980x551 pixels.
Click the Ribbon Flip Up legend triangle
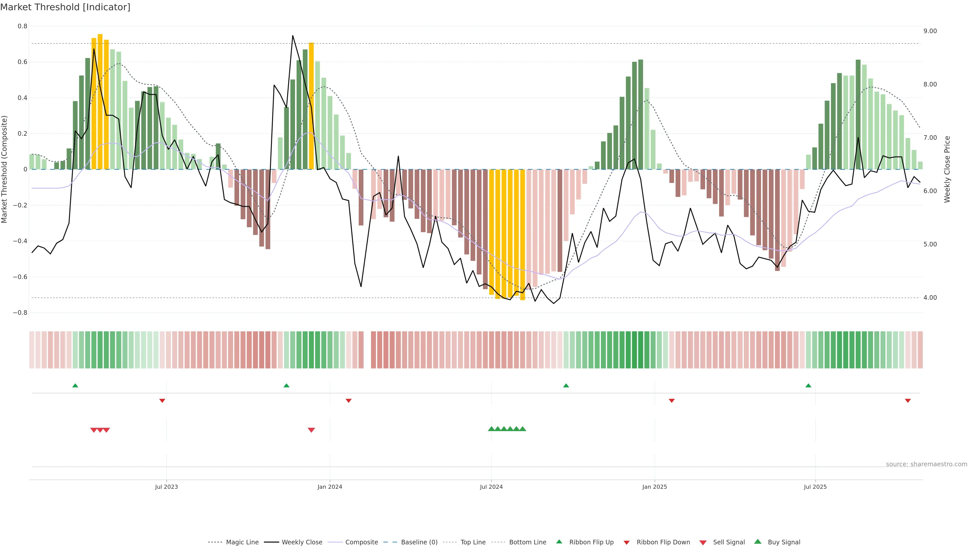559,542
